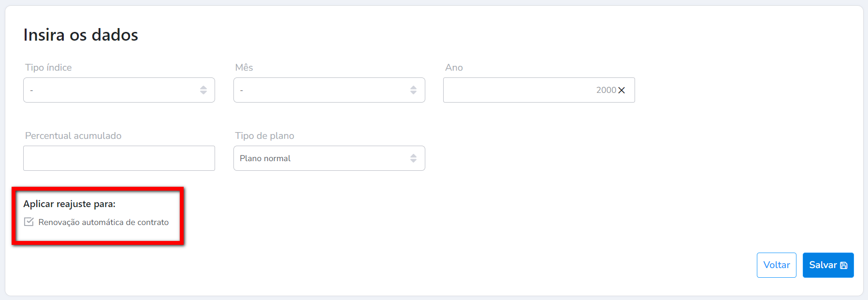The image size is (868, 300).
Task: Click the floppy disk icon on Salvar
Action: coord(844,266)
